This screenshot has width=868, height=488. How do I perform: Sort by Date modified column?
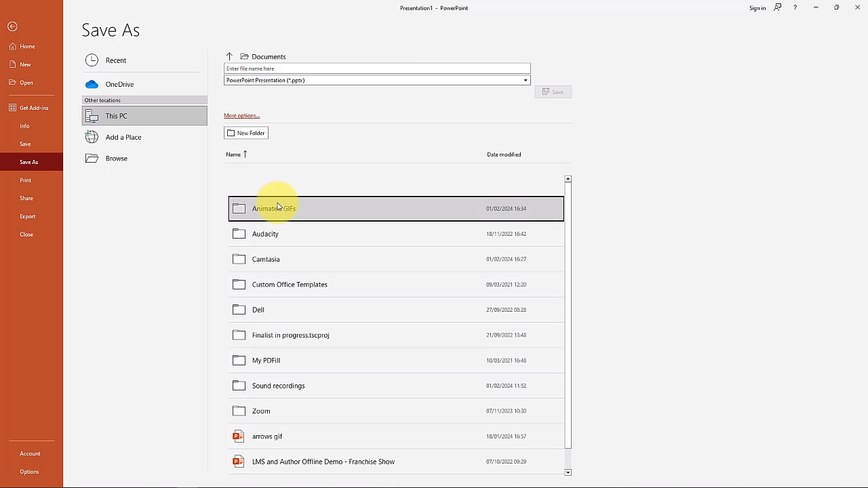504,155
